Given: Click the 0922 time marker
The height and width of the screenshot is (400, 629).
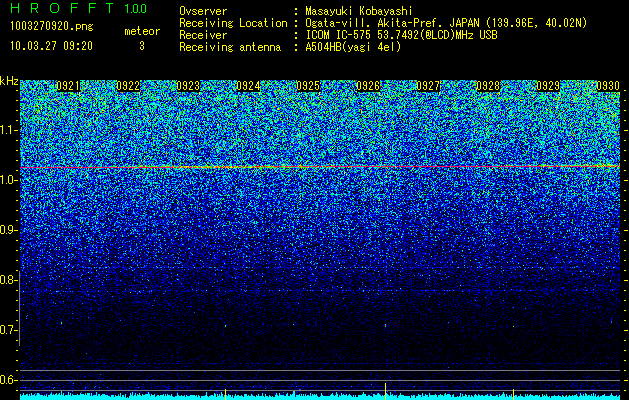Looking at the screenshot, I should pyautogui.click(x=128, y=86).
